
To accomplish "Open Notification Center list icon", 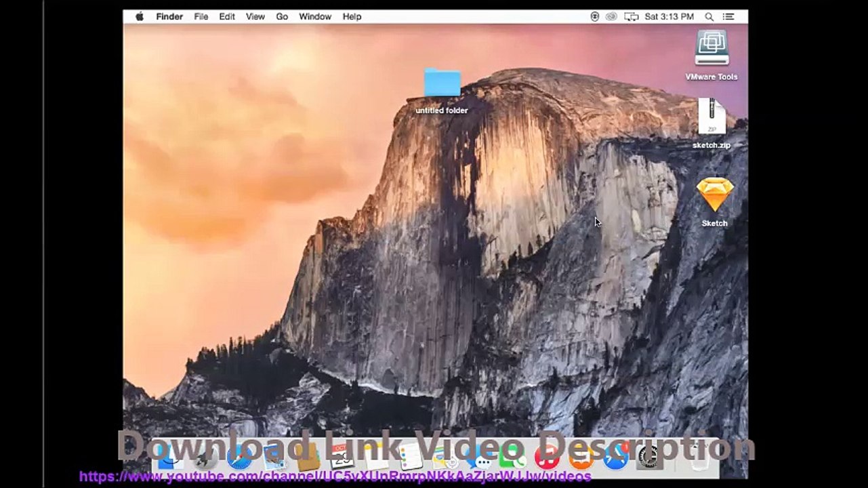I will pos(728,16).
